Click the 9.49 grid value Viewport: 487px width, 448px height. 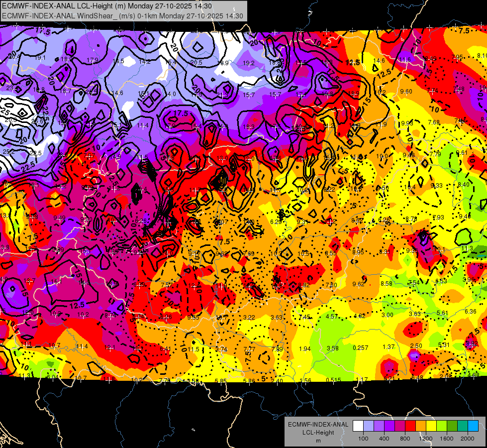click(59, 218)
